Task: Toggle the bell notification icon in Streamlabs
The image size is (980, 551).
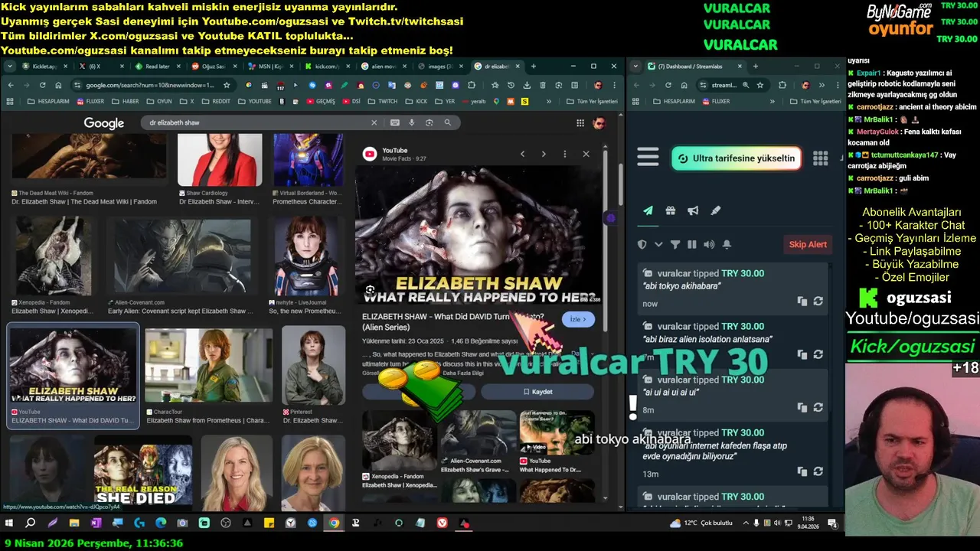Action: 727,244
